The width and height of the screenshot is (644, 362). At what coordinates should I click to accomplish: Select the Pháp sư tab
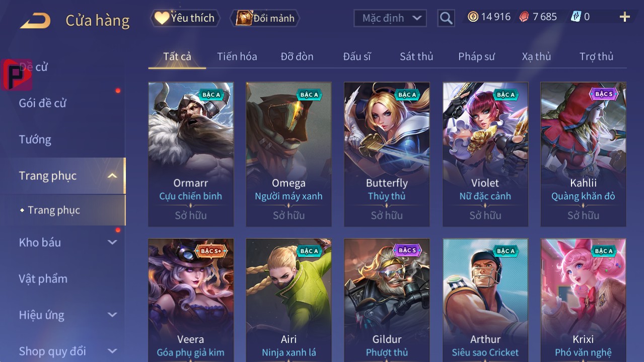coord(476,56)
